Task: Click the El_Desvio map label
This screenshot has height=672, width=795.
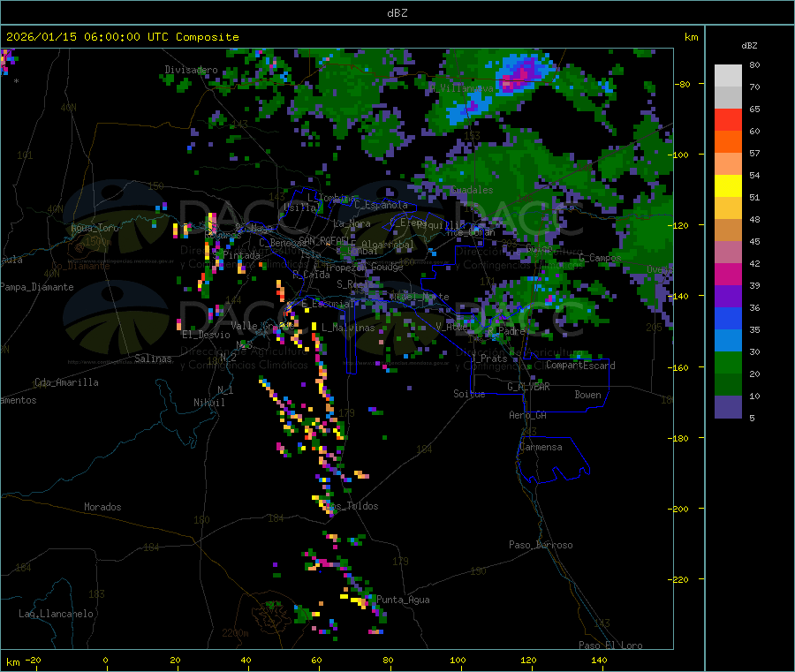Action: pyautogui.click(x=207, y=335)
